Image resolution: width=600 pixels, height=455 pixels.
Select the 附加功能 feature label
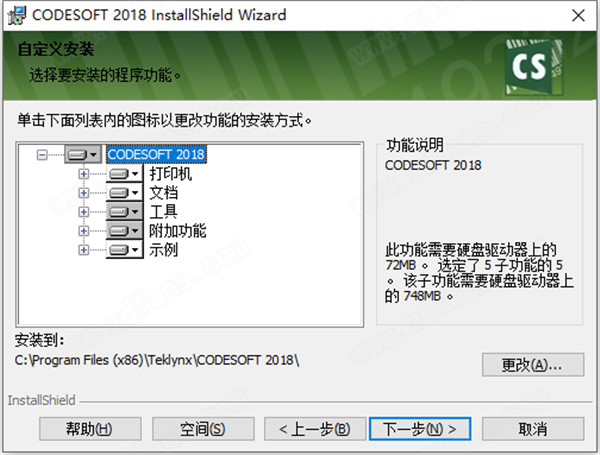point(178,231)
